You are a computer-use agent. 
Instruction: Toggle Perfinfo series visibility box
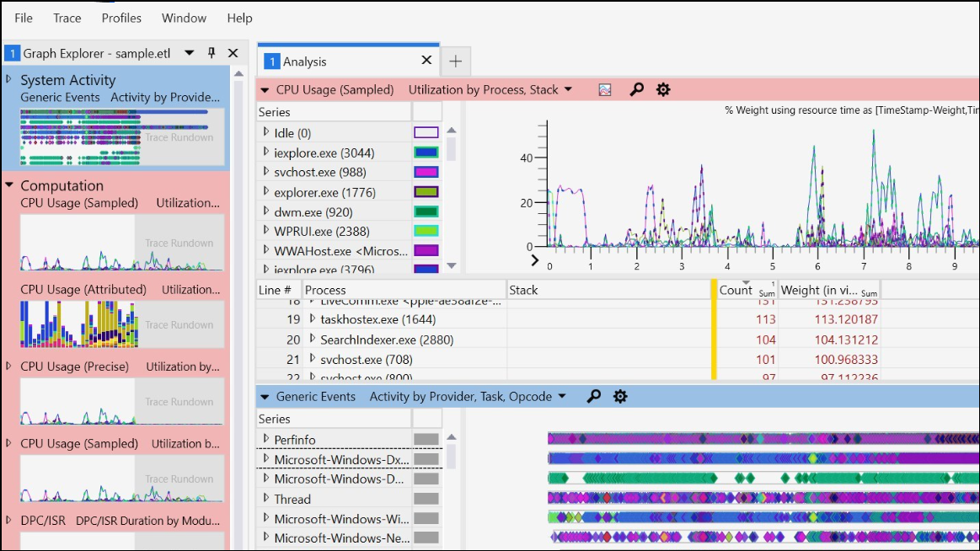pos(426,439)
